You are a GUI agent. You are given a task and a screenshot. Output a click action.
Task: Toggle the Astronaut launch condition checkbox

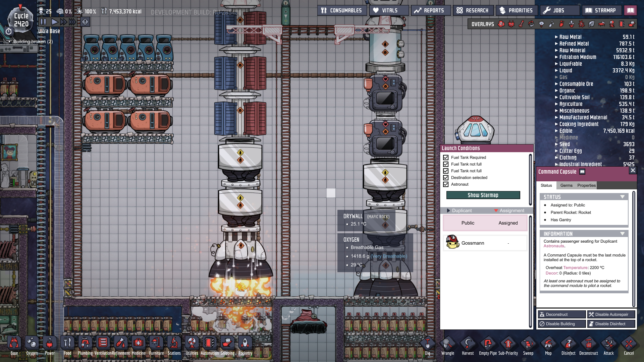pyautogui.click(x=446, y=184)
